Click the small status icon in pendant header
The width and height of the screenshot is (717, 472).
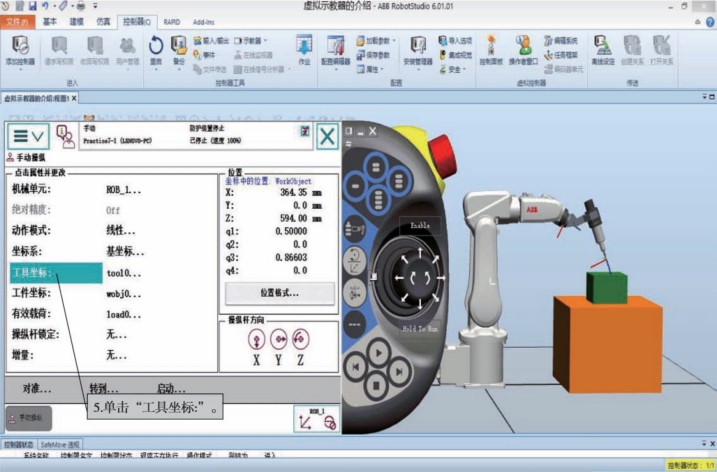point(305,131)
